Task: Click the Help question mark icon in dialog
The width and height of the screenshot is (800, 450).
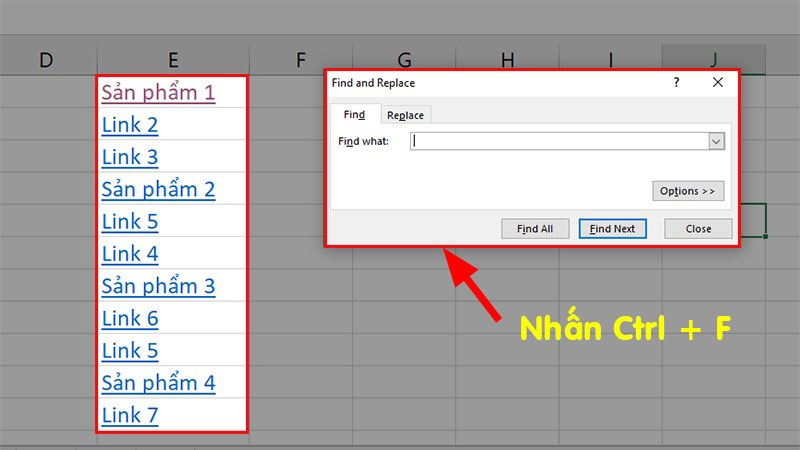Action: (676, 83)
